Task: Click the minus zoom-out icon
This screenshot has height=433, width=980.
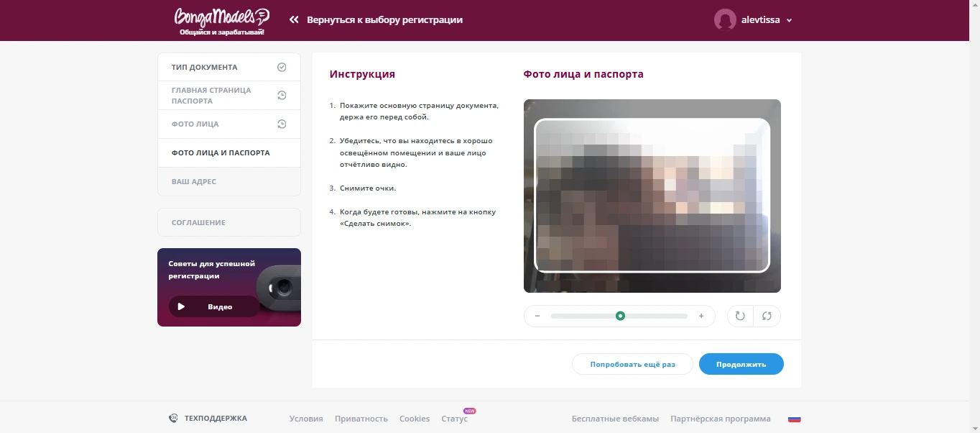Action: [537, 316]
